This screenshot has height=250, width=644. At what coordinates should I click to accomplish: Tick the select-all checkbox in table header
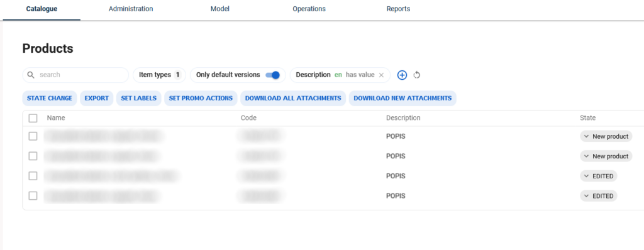coord(33,118)
